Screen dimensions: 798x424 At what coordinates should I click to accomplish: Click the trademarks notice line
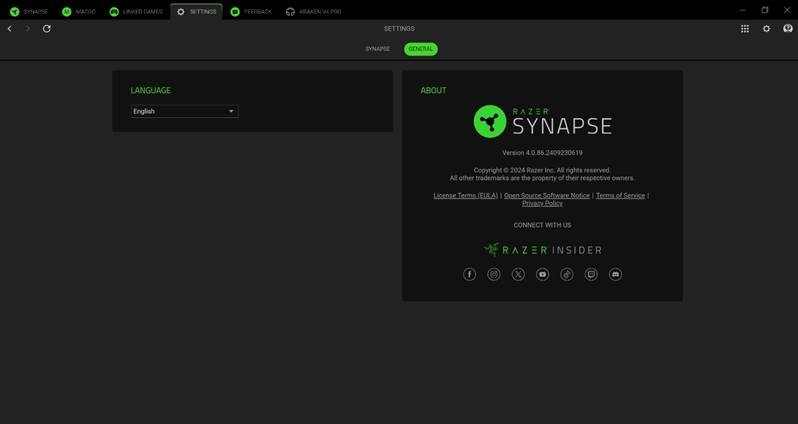[x=543, y=178]
